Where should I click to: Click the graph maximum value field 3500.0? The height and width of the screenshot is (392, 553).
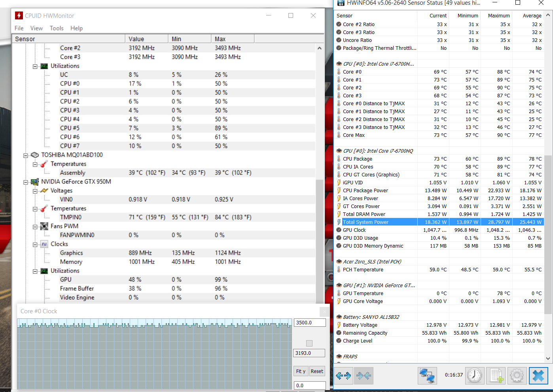coord(310,322)
